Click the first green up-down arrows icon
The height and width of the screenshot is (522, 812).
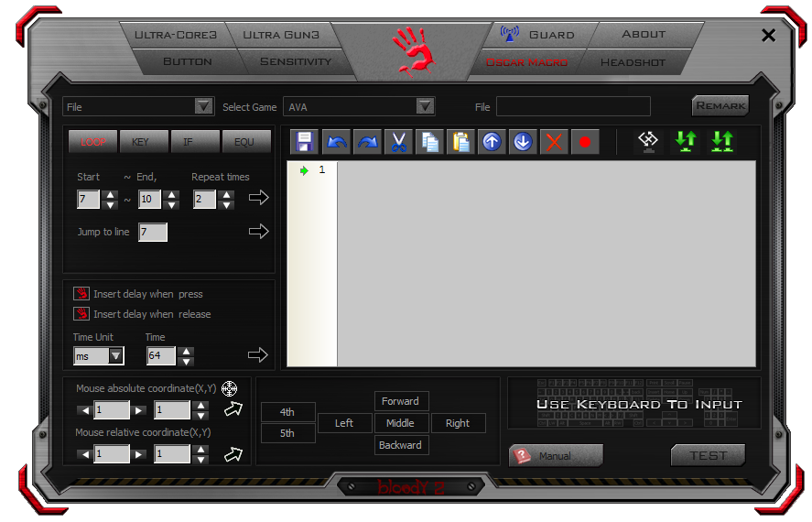click(x=686, y=141)
